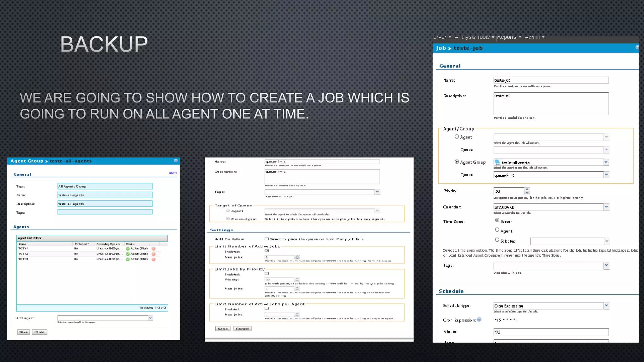This screenshot has height=362, width=644.
Task: Increase Priority value with stepper
Action: coord(527,189)
